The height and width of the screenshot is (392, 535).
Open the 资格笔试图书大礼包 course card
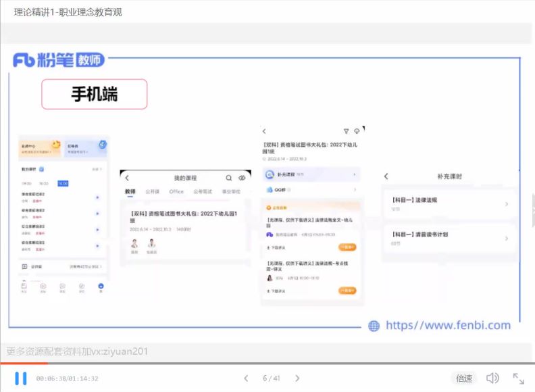184,231
